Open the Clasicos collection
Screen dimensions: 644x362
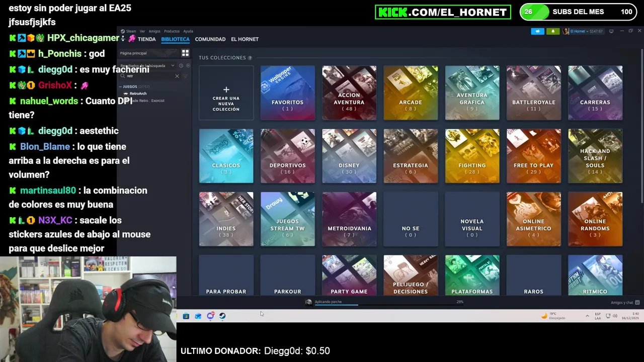coord(226,156)
